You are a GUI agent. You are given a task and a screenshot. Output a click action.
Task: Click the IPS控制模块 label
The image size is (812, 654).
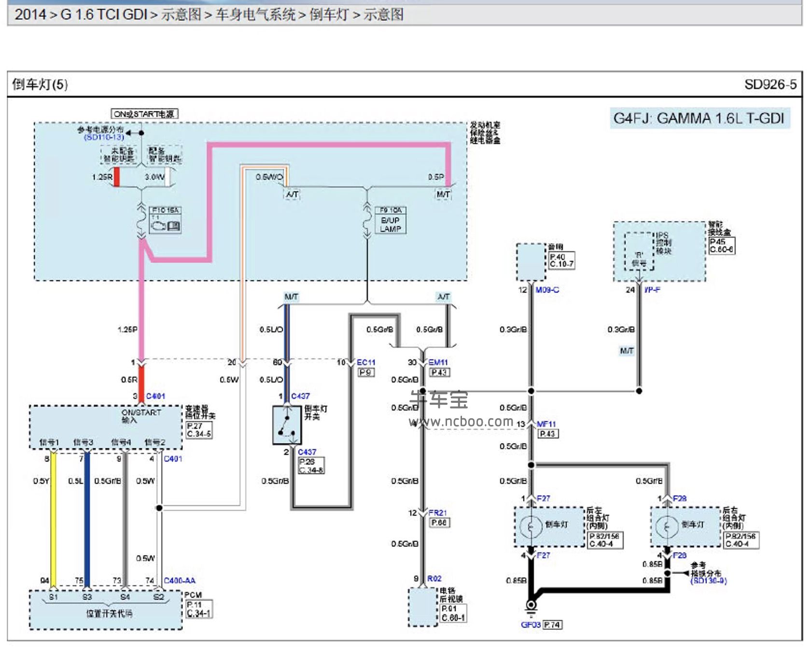tap(664, 243)
